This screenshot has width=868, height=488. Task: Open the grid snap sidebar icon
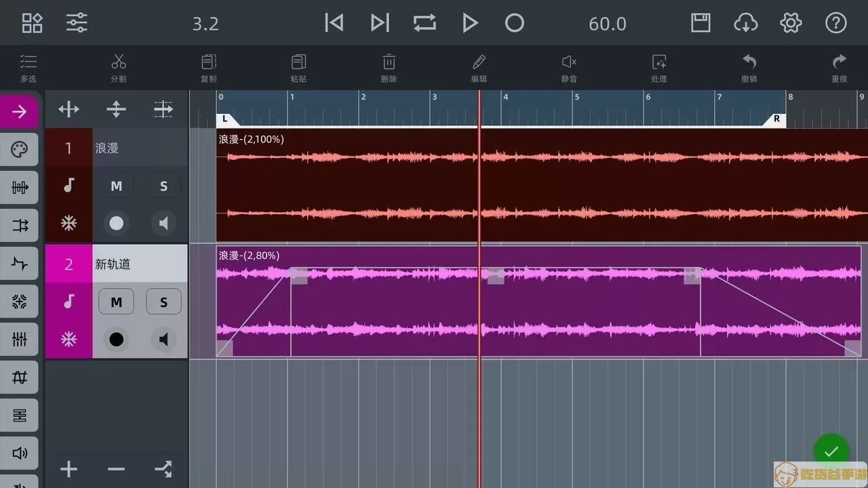pos(19,378)
